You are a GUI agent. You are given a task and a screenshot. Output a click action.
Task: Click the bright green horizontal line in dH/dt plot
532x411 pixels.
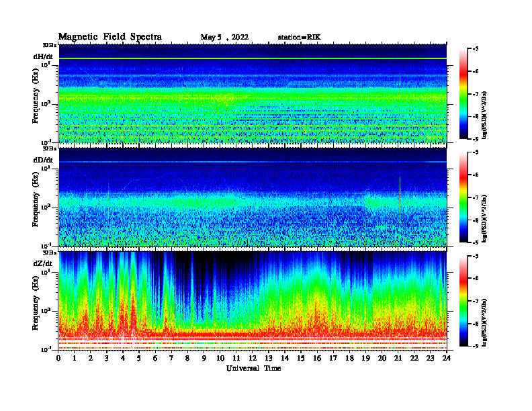pyautogui.click(x=253, y=58)
